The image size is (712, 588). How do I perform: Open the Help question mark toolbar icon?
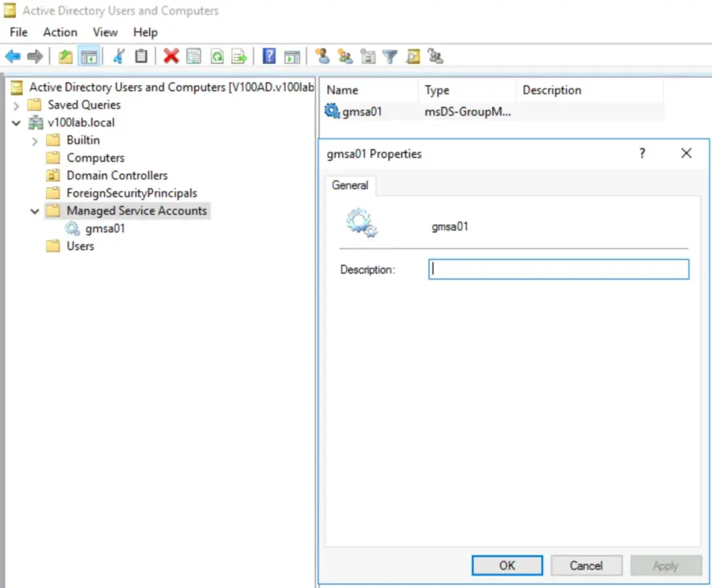coord(269,56)
